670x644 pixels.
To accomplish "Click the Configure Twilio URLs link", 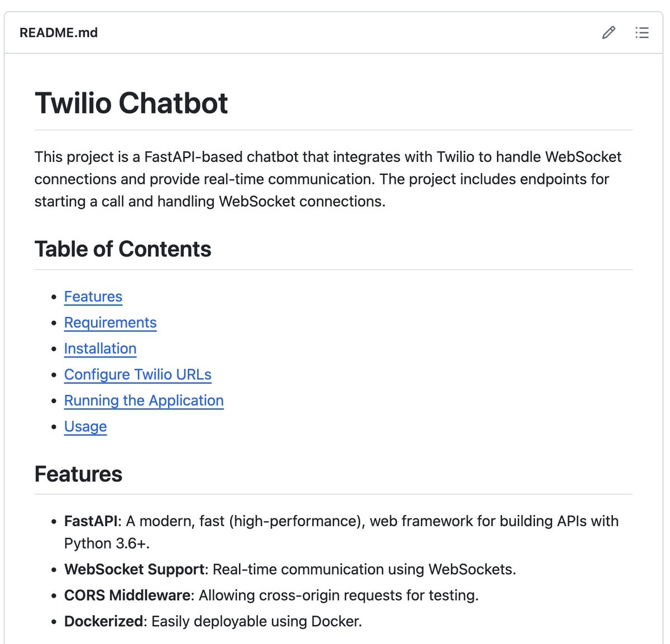I will tap(138, 375).
